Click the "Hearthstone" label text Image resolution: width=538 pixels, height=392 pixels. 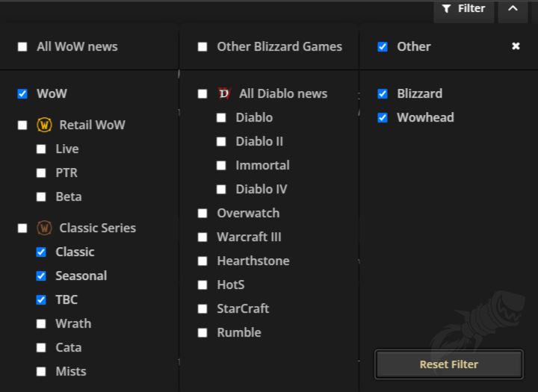[x=253, y=261]
